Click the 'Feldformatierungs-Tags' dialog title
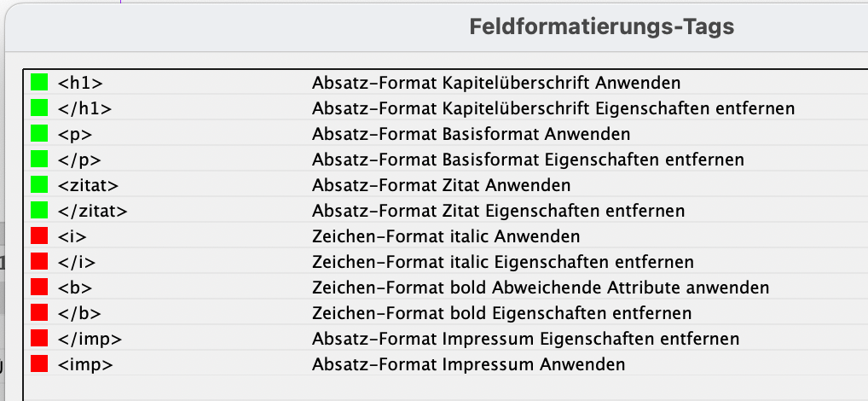The height and width of the screenshot is (401, 868). 601,27
